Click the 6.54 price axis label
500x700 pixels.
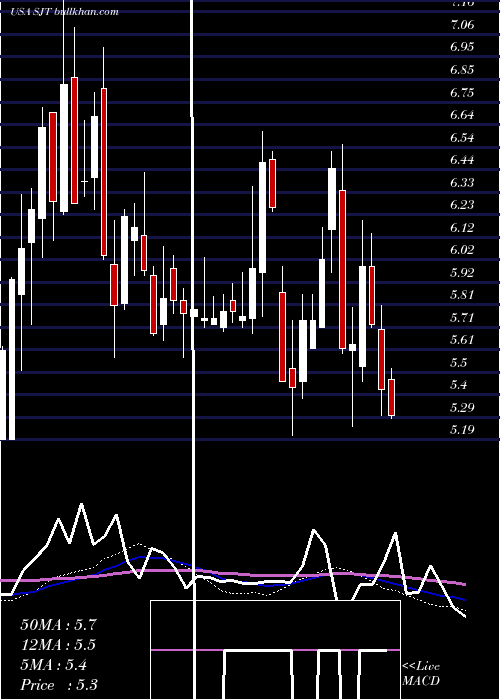[462, 137]
